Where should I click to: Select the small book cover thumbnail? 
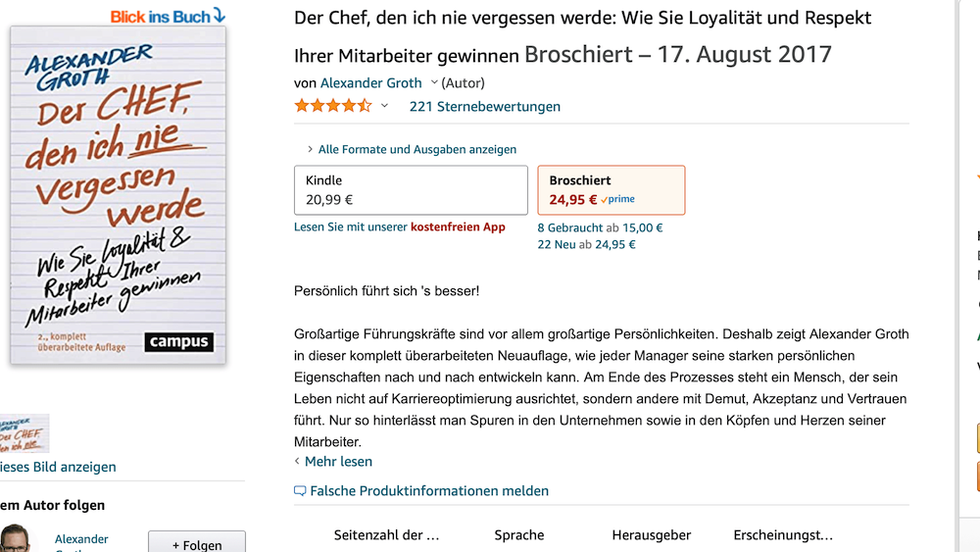point(24,433)
